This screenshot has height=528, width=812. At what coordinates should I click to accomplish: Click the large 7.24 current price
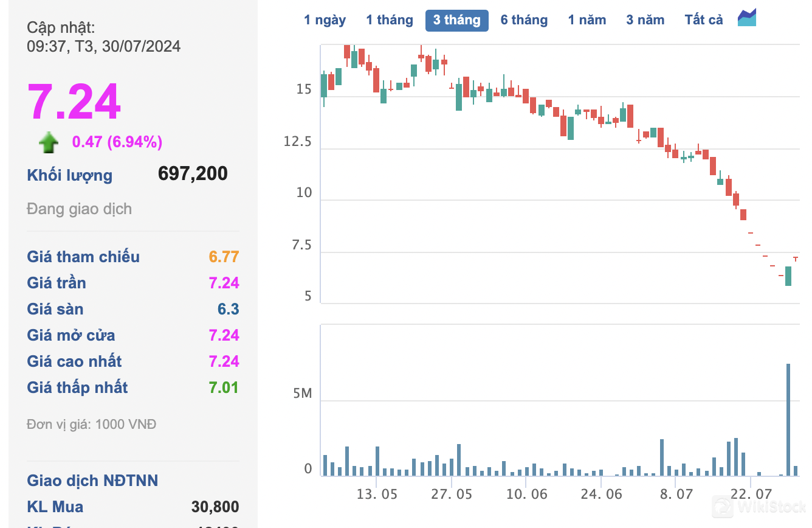click(x=74, y=102)
